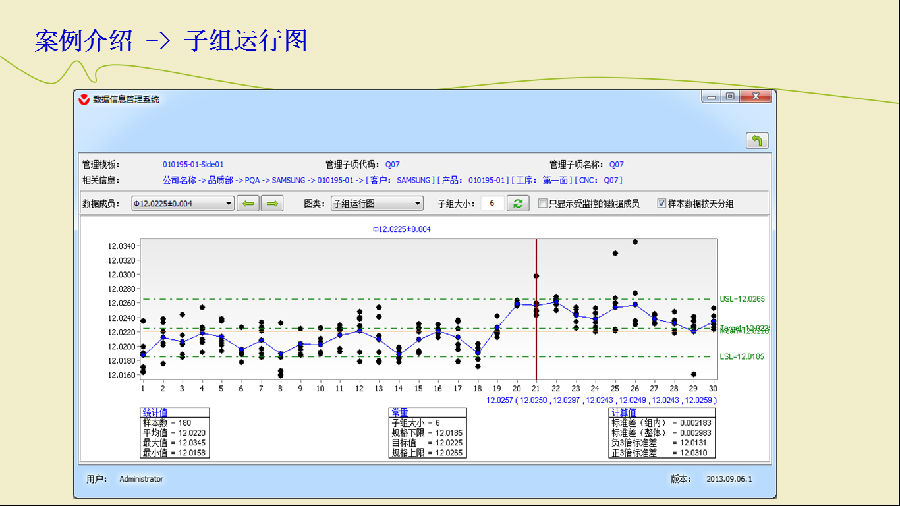Minimize the data management window

(x=710, y=97)
